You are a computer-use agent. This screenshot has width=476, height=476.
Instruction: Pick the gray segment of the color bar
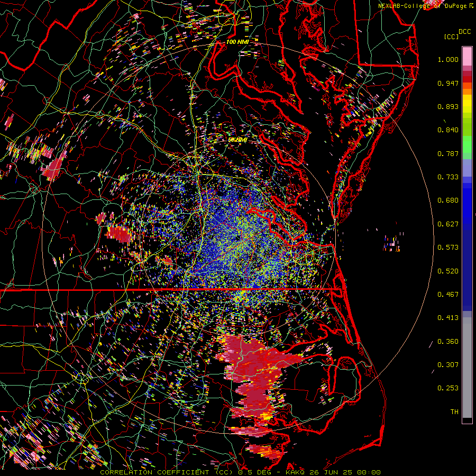[x=467, y=368]
